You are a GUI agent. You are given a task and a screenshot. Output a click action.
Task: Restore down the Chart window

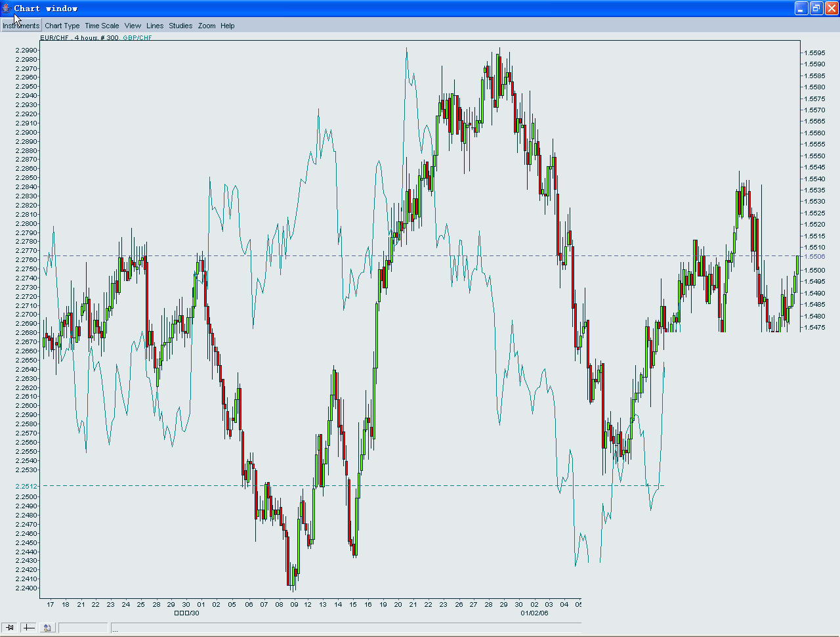pos(816,8)
